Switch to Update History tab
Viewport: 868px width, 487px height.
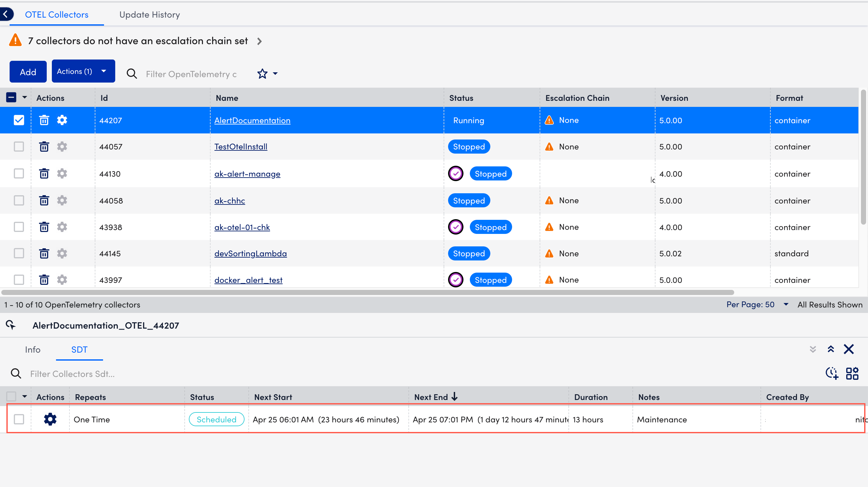(x=149, y=15)
